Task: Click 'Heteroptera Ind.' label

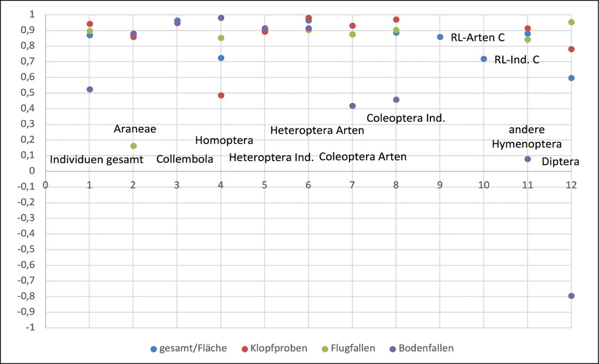Action: (271, 157)
